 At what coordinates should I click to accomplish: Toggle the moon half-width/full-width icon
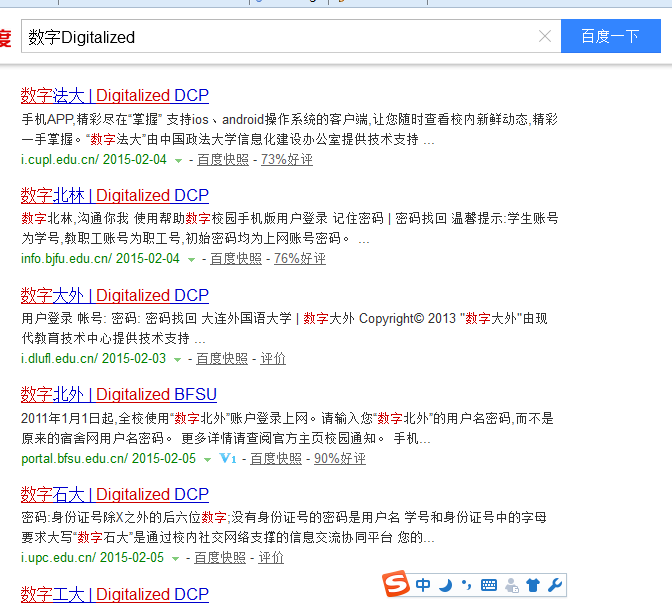tap(446, 585)
